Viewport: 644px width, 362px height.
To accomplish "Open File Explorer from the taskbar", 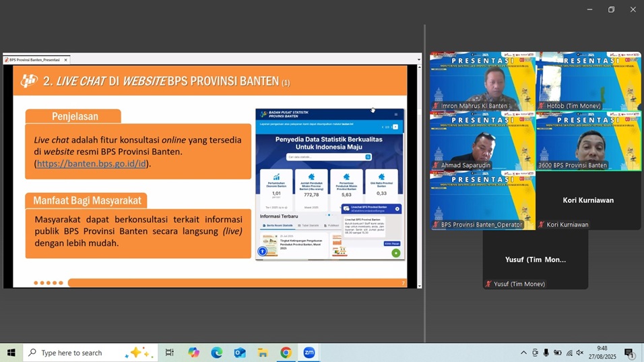I will pyautogui.click(x=263, y=353).
